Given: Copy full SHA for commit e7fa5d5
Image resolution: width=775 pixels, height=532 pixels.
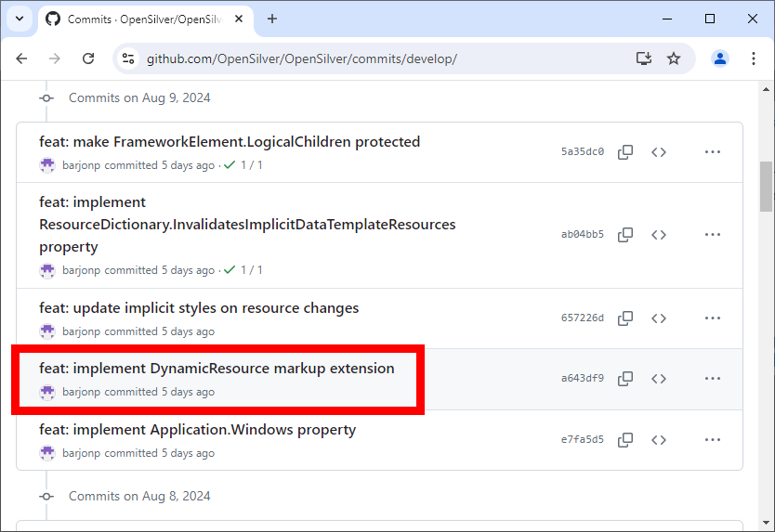Looking at the screenshot, I should pos(625,440).
